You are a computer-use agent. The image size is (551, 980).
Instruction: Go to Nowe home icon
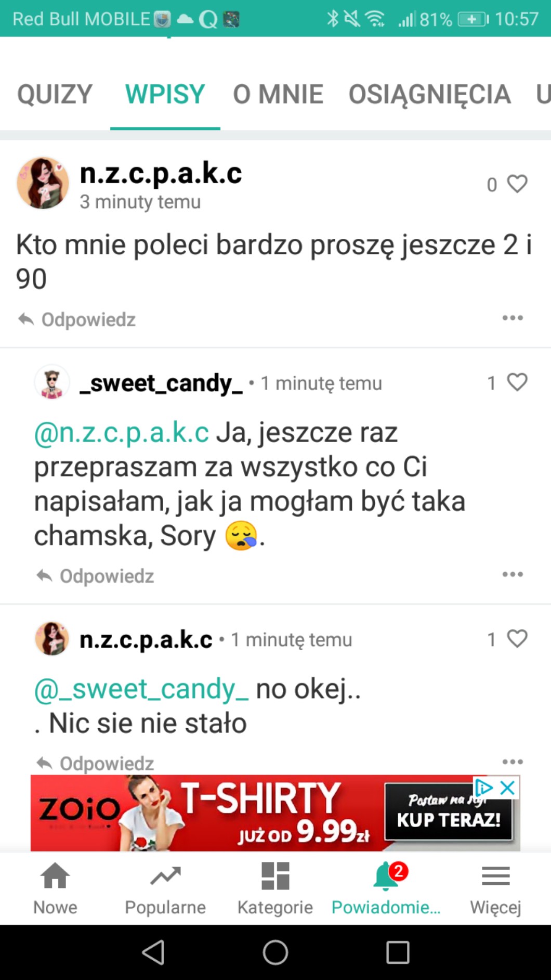[x=55, y=876]
